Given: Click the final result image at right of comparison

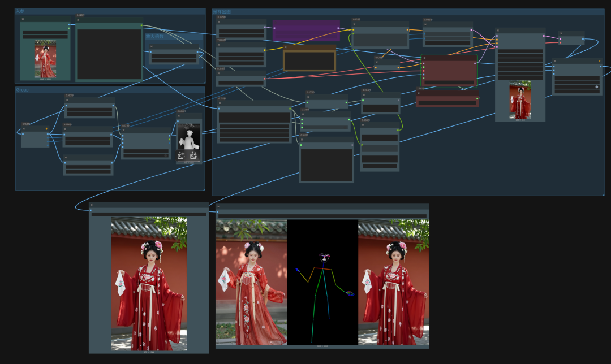Looking at the screenshot, I should (394, 282).
